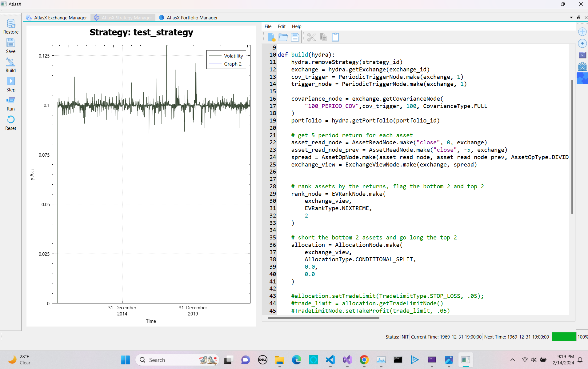The width and height of the screenshot is (588, 369).
Task: Step the strategy forward
Action: pyautogui.click(x=11, y=82)
